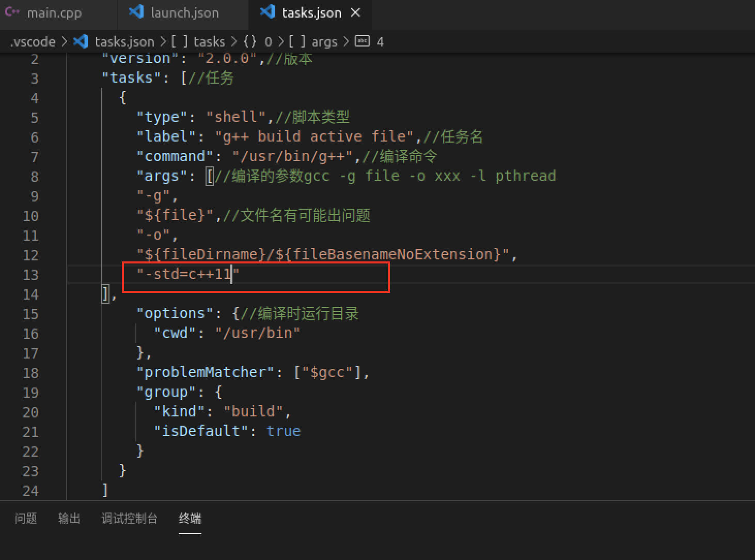Close the tasks.json tab with its X
755x560 pixels.
(x=356, y=12)
